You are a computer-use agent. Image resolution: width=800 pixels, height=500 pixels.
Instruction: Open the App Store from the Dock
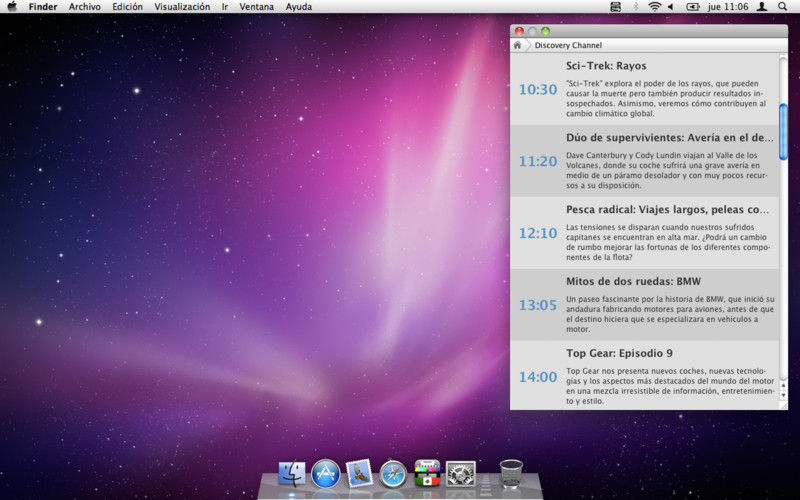[326, 473]
